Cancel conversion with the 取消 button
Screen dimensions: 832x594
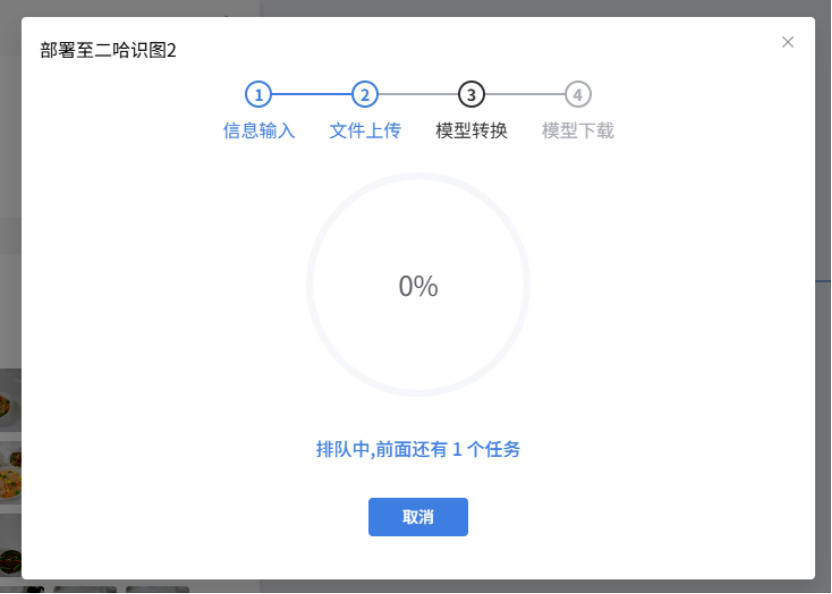(x=418, y=516)
